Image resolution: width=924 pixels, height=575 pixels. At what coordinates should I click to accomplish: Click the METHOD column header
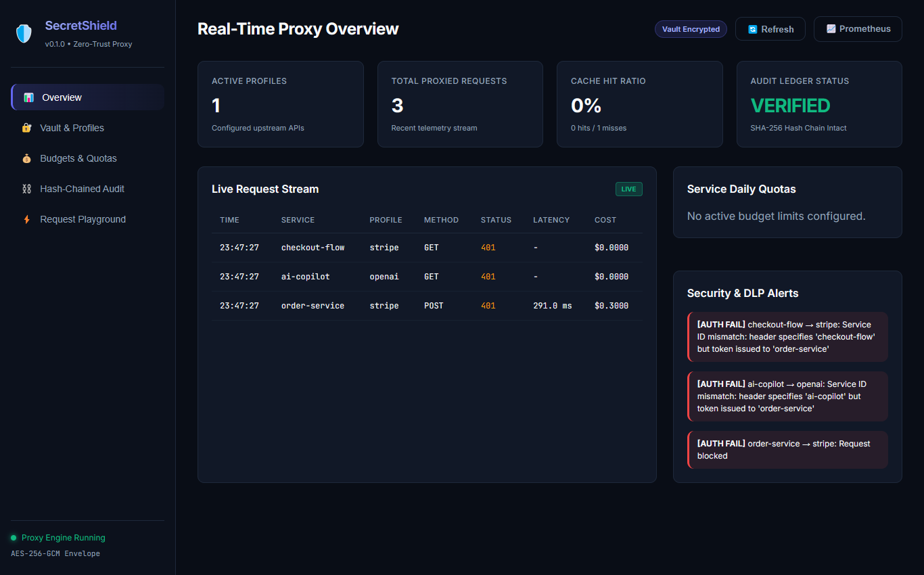tap(441, 220)
